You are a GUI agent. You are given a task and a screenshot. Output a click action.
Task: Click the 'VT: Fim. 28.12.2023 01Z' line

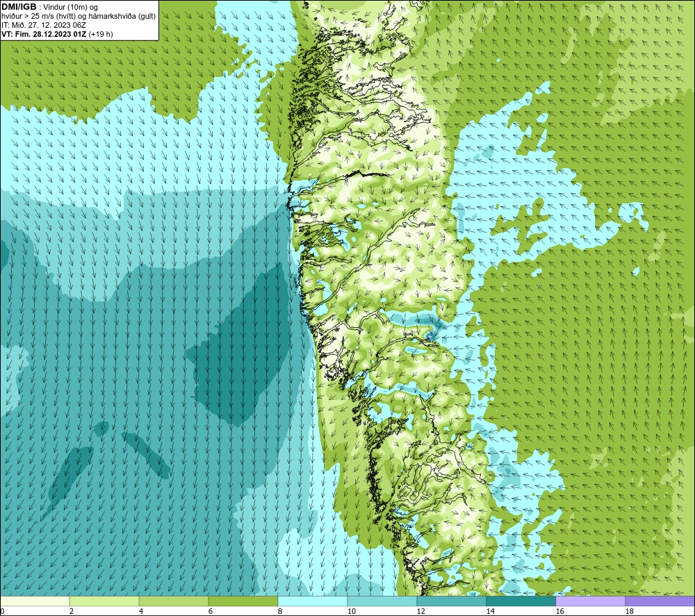pyautogui.click(x=43, y=34)
